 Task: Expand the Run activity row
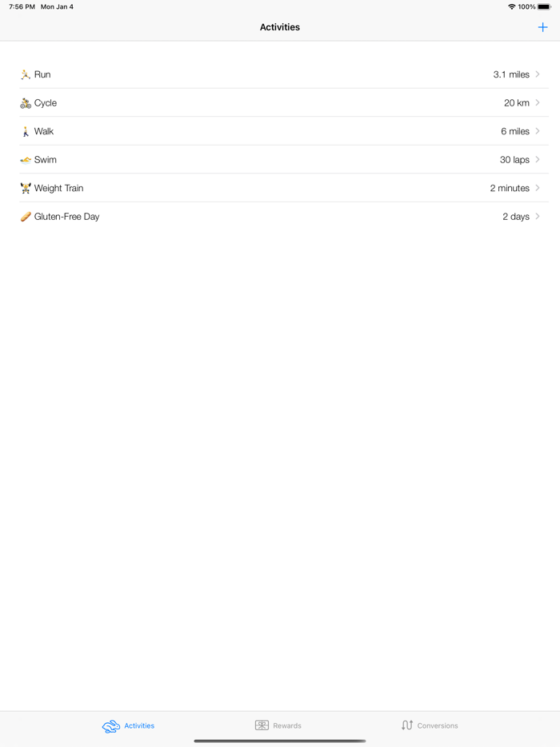(x=538, y=74)
